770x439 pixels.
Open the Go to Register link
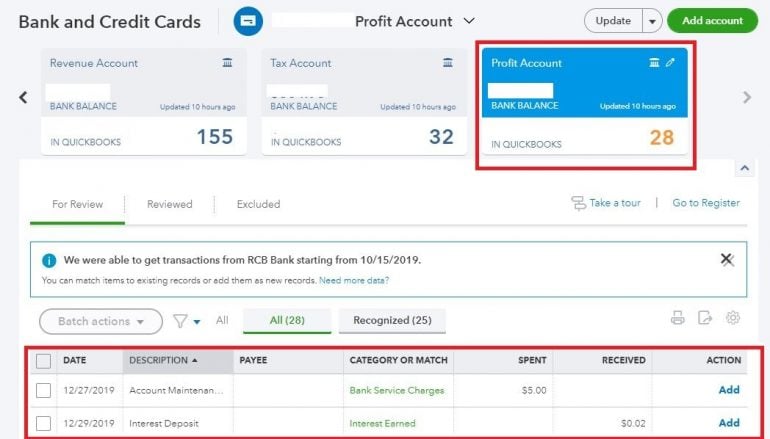[x=706, y=203]
